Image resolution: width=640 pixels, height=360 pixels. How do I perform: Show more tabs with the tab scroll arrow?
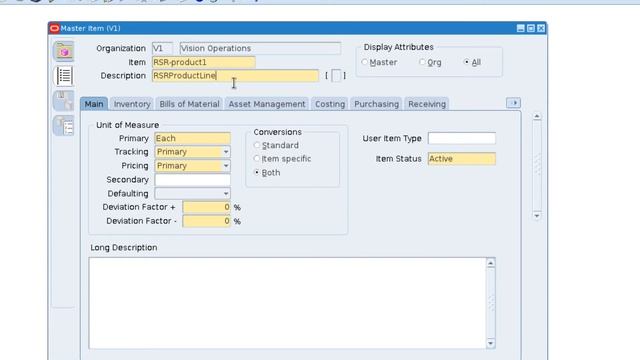pos(513,103)
